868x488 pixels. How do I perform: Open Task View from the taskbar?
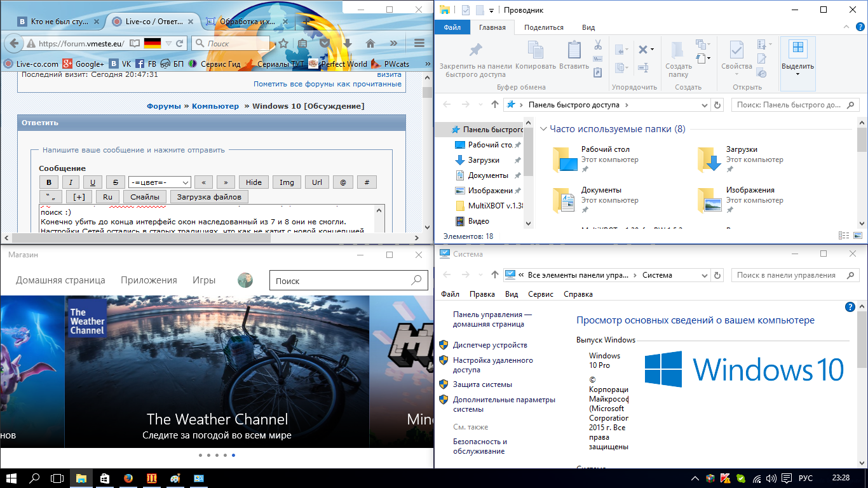[57, 478]
